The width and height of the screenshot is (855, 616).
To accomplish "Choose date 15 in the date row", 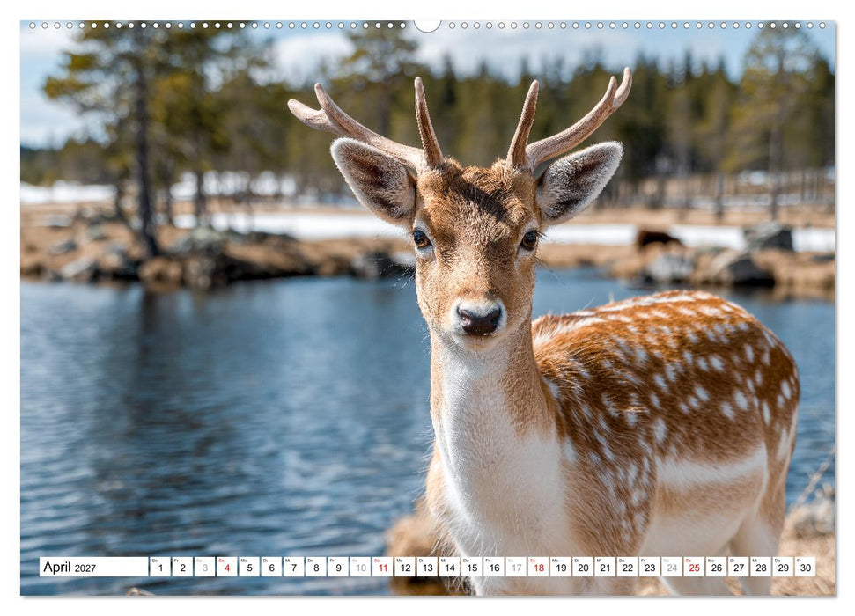I will (x=472, y=567).
